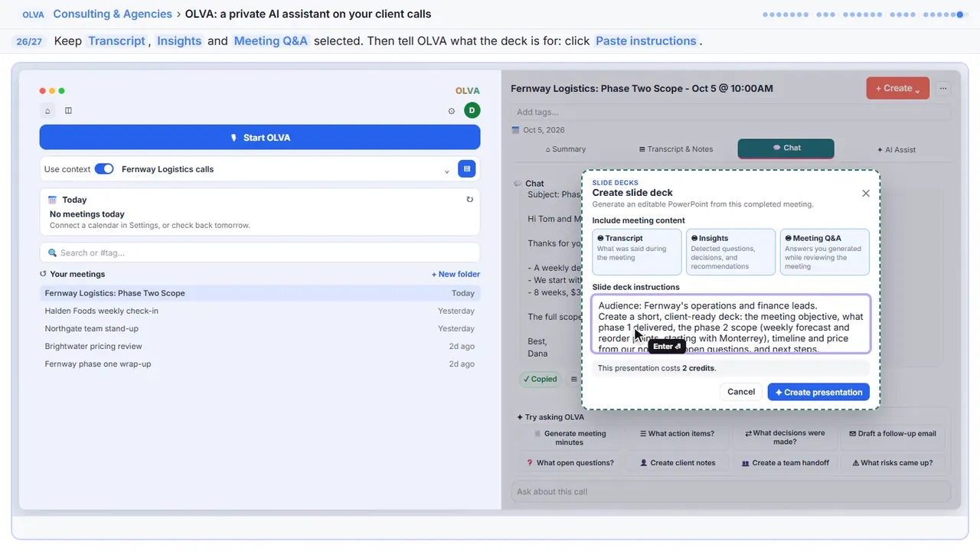Open the home view icon
The width and height of the screenshot is (980, 551).
tap(47, 111)
